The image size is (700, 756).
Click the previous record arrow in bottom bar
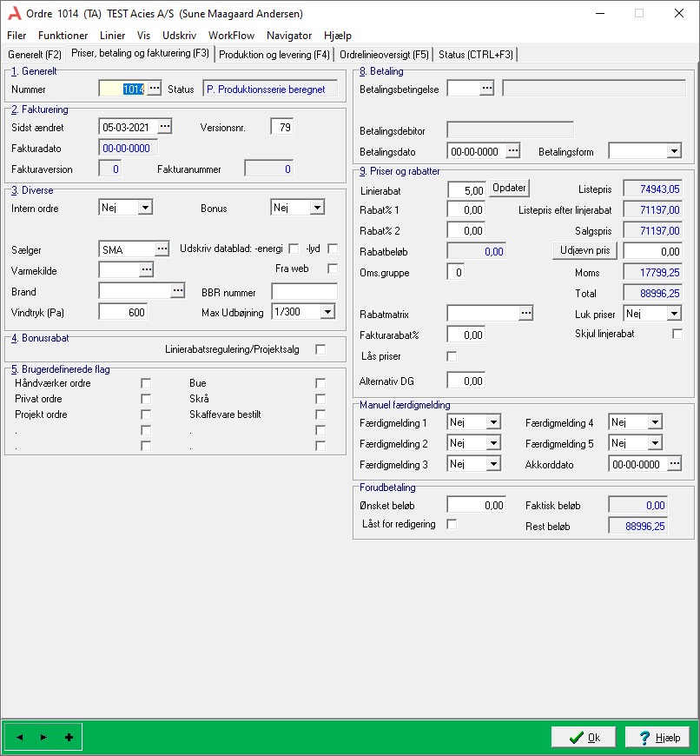pyautogui.click(x=20, y=737)
